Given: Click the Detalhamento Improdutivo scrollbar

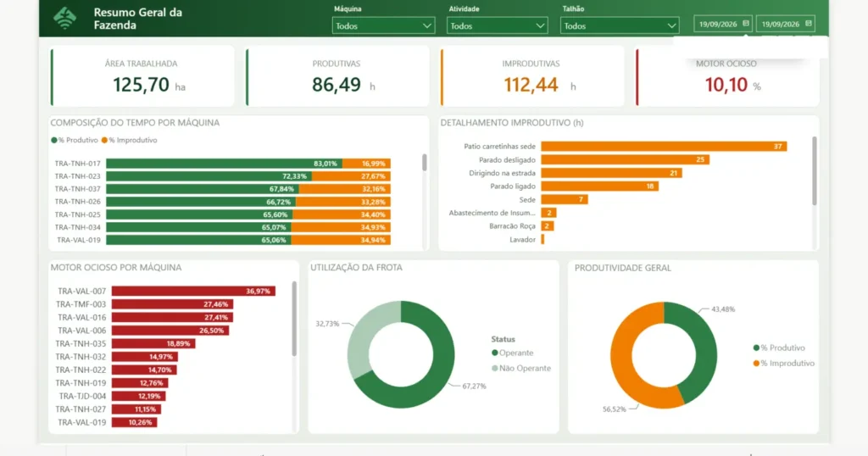Looking at the screenshot, I should (815, 171).
